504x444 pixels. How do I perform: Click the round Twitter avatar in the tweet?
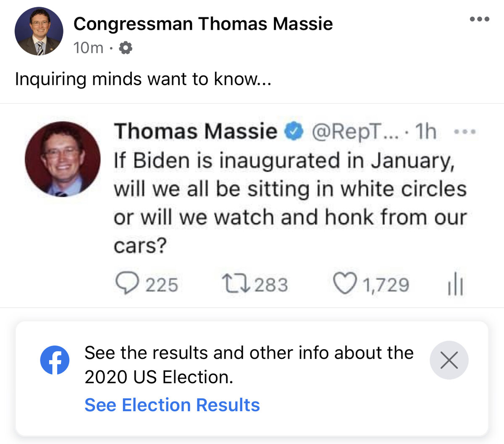tap(63, 159)
